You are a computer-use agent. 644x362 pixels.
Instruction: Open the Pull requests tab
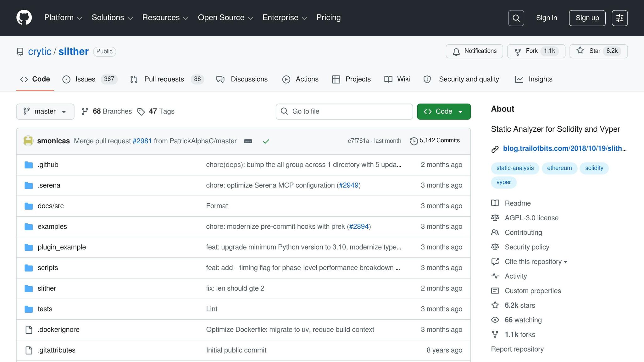click(164, 79)
